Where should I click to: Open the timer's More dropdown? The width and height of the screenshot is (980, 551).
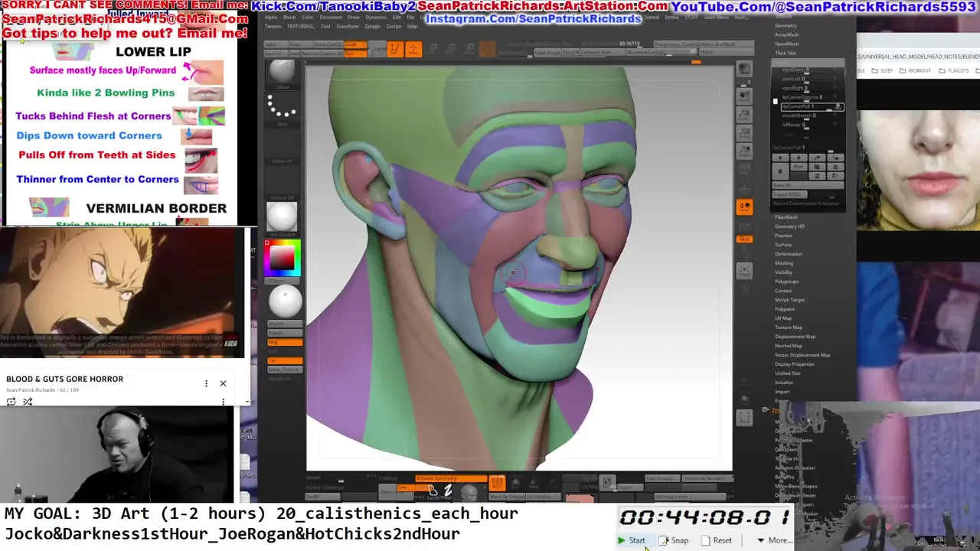click(x=775, y=540)
